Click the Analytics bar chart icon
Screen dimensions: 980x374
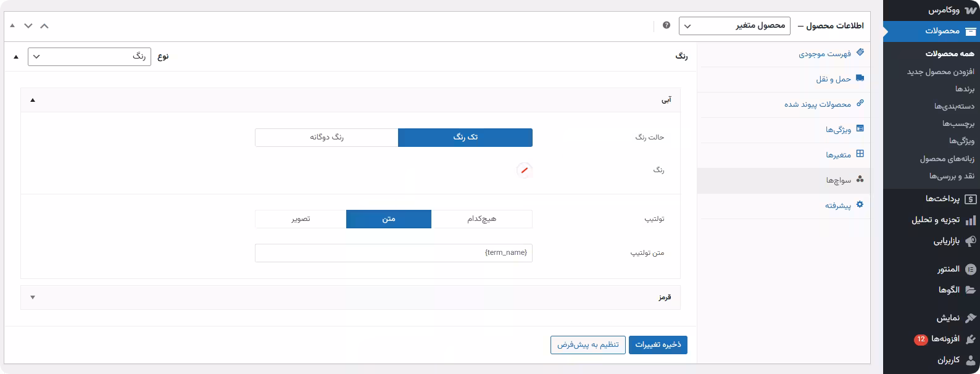tap(971, 220)
